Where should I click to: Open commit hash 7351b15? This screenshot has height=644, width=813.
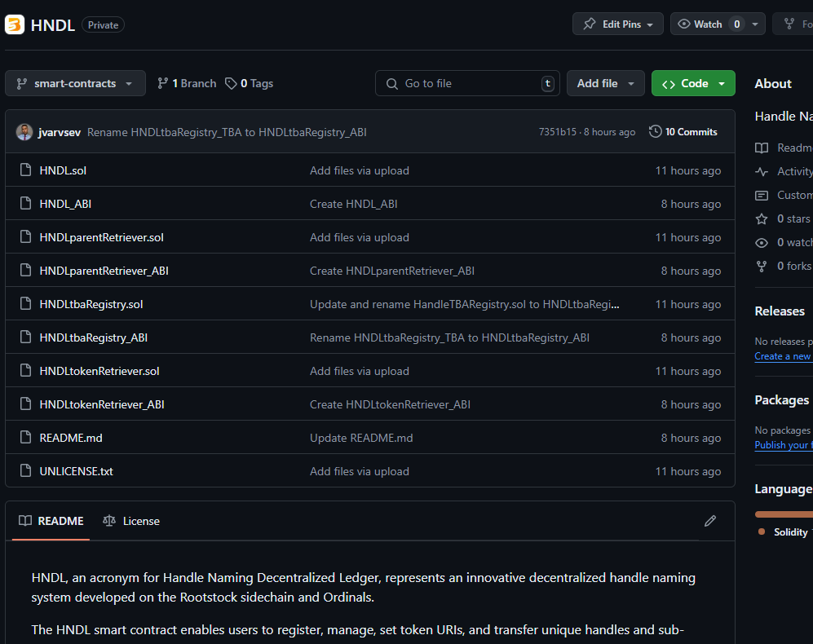tap(558, 132)
